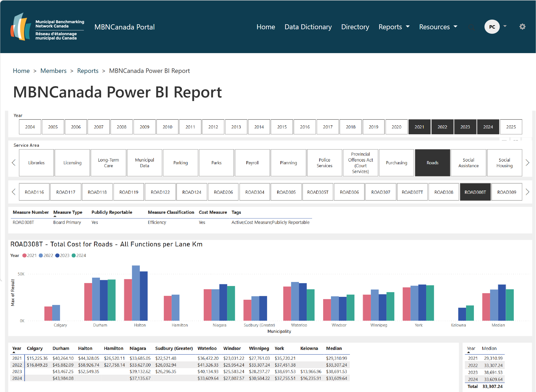Select Provincial Offences Act service area

[x=361, y=163]
